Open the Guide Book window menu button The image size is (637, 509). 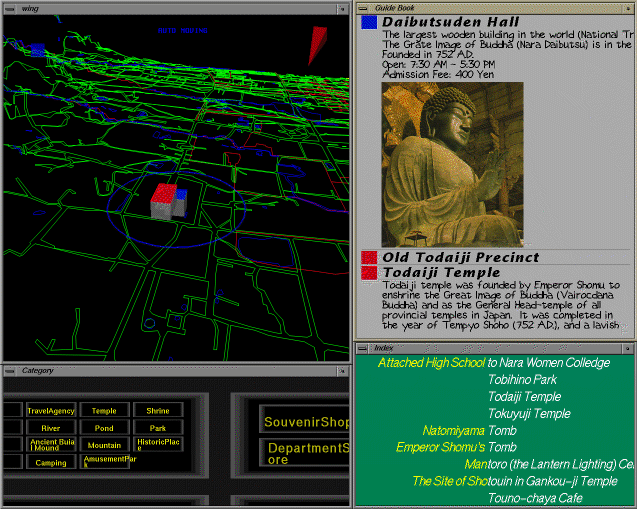tap(362, 8)
